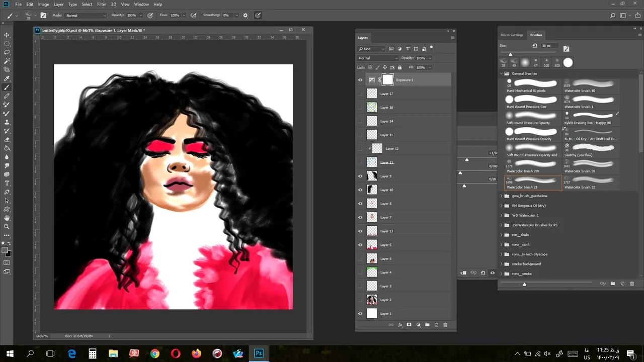Open the Layer menu
Screen dimensions: 644x362
tap(58, 4)
